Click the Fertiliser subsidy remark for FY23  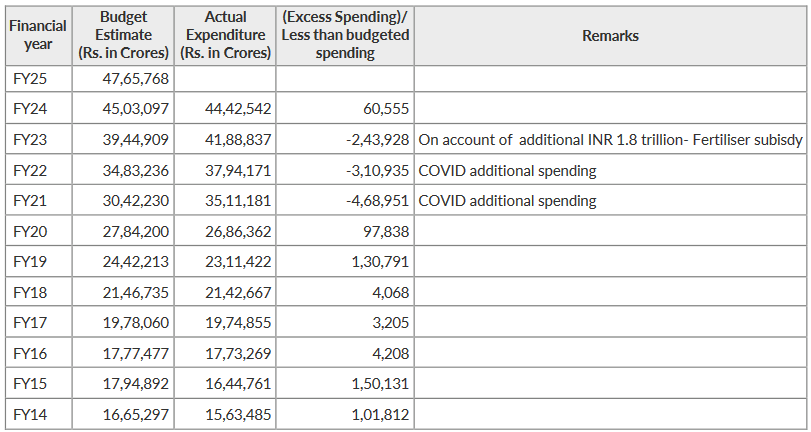610,140
